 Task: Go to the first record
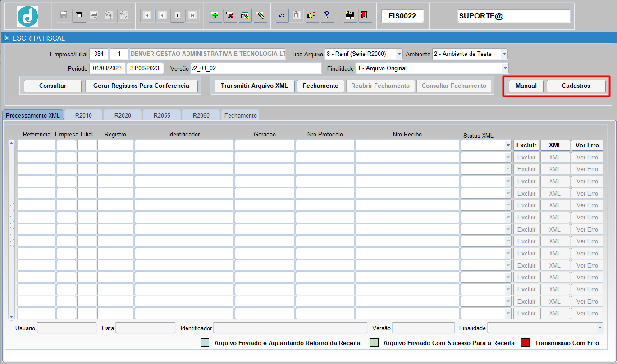pyautogui.click(x=147, y=15)
